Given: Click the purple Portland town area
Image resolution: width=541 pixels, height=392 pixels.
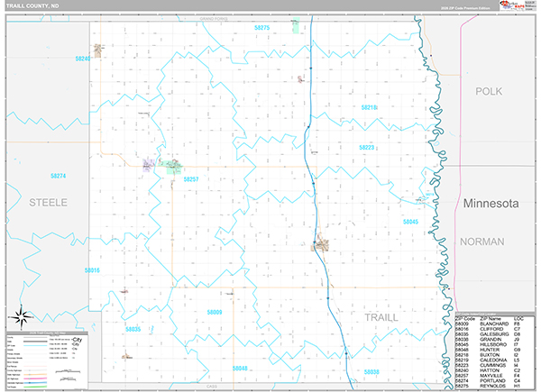Looking at the screenshot, I should pyautogui.click(x=149, y=165).
